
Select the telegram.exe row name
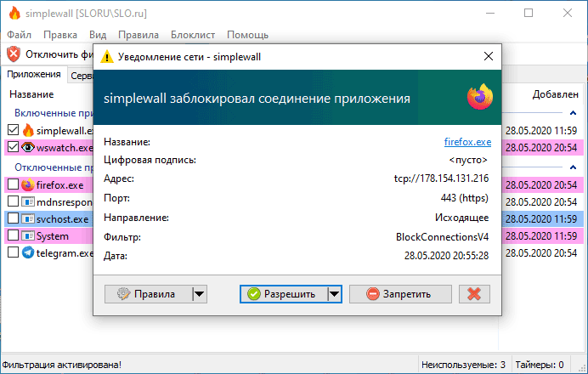(x=65, y=253)
